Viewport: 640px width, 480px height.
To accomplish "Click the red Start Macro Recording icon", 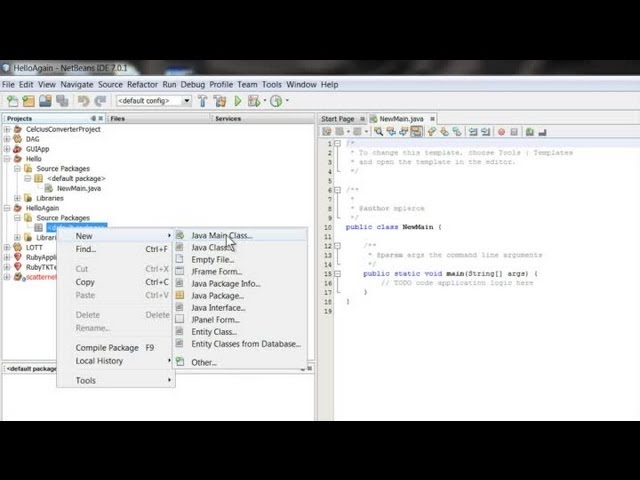I will click(502, 132).
